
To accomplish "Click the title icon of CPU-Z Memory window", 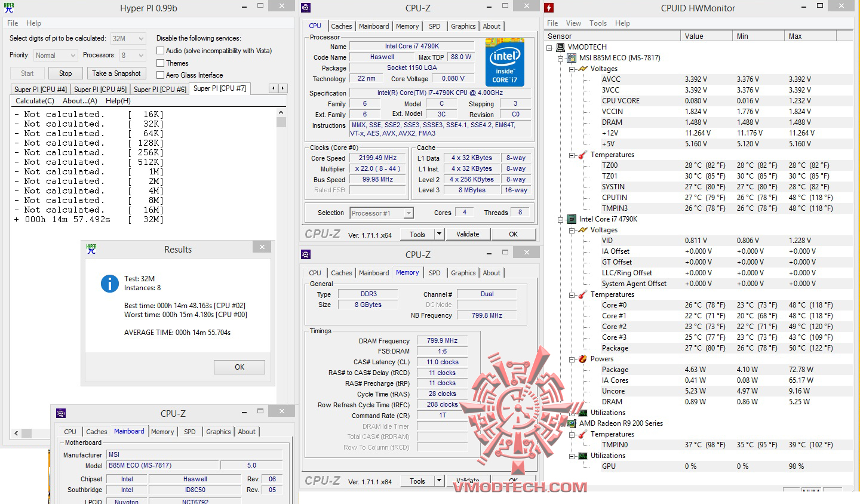I will tap(306, 254).
